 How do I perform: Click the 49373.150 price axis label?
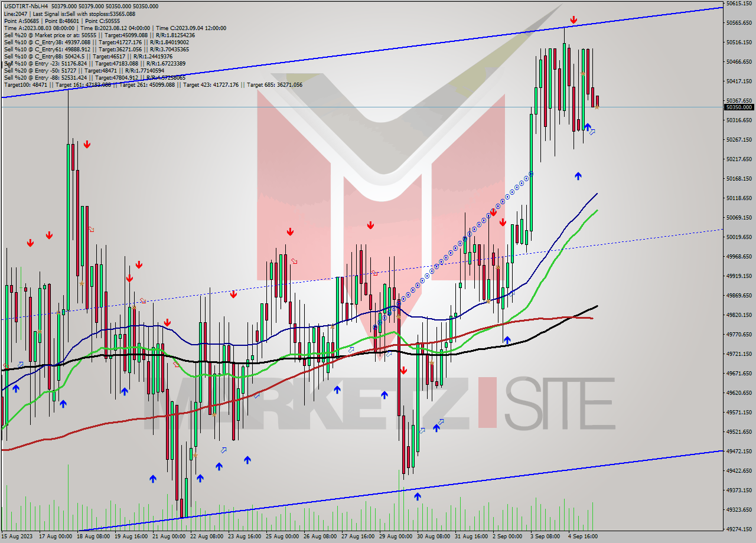tap(739, 490)
